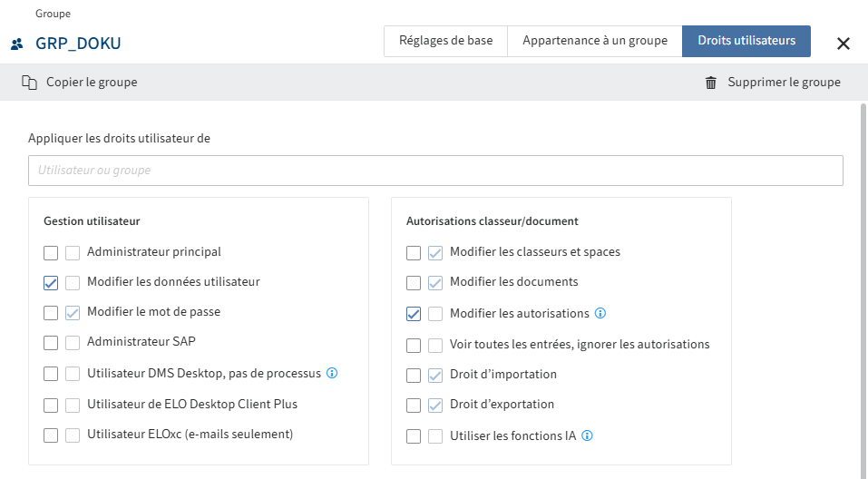This screenshot has height=479, width=868.
Task: Check Droit d'exportation first checkbox
Action: pos(414,406)
